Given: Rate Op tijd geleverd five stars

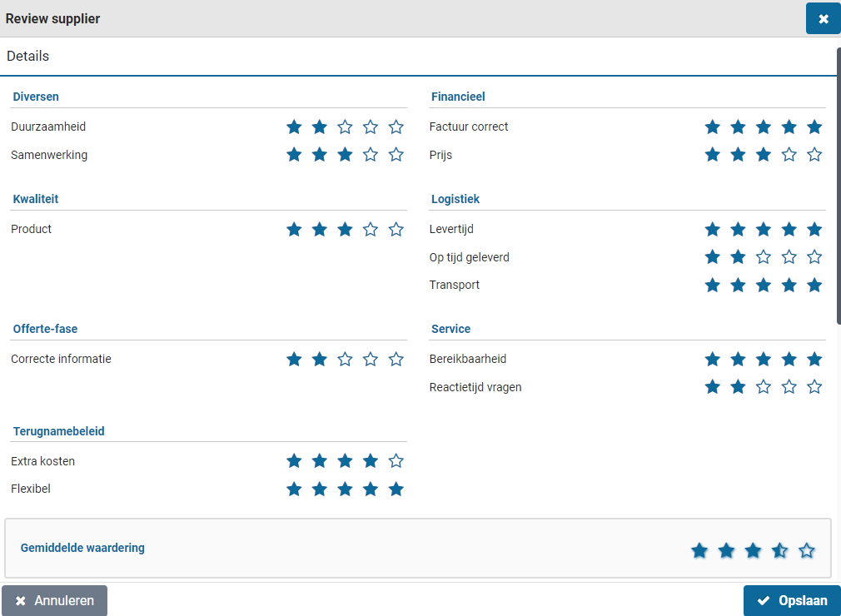Looking at the screenshot, I should (814, 257).
